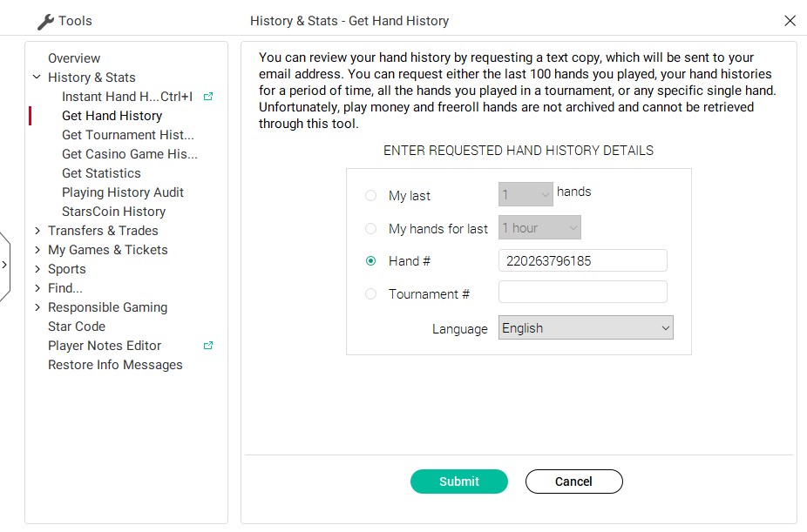Open the number of hands dropdown

coord(526,195)
